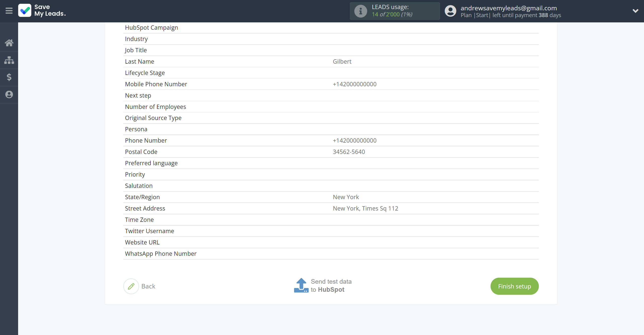Open the connections sitemap icon
Screen dimensions: 644x335
pos(9,60)
